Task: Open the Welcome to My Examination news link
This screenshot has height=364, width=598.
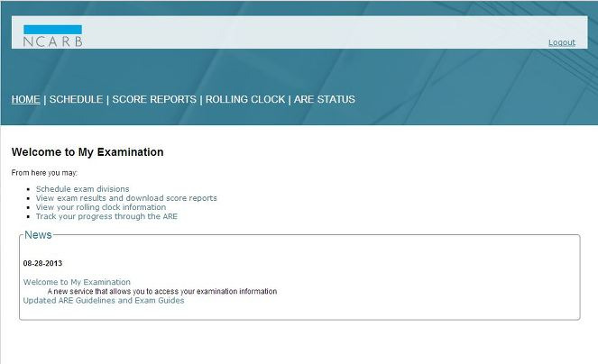Action: (x=77, y=282)
